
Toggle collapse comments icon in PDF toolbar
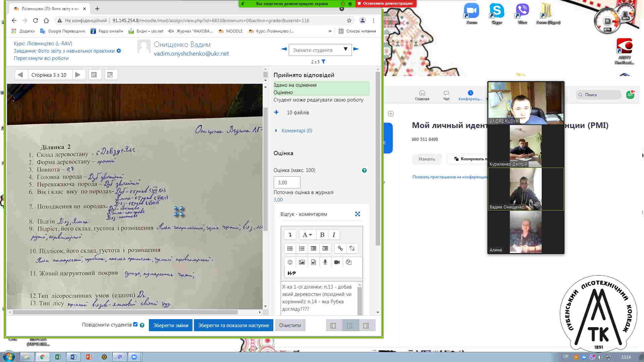point(110,75)
